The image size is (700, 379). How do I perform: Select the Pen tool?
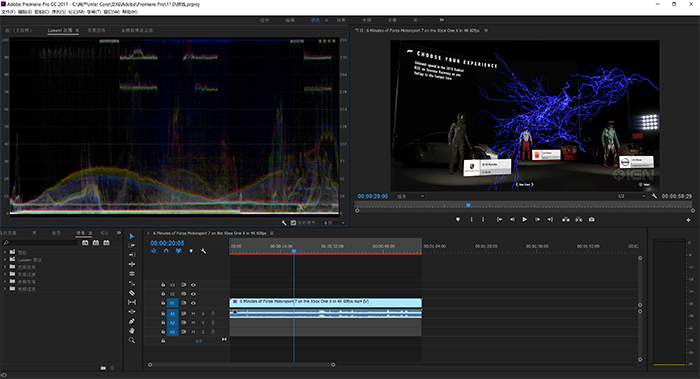[132, 321]
